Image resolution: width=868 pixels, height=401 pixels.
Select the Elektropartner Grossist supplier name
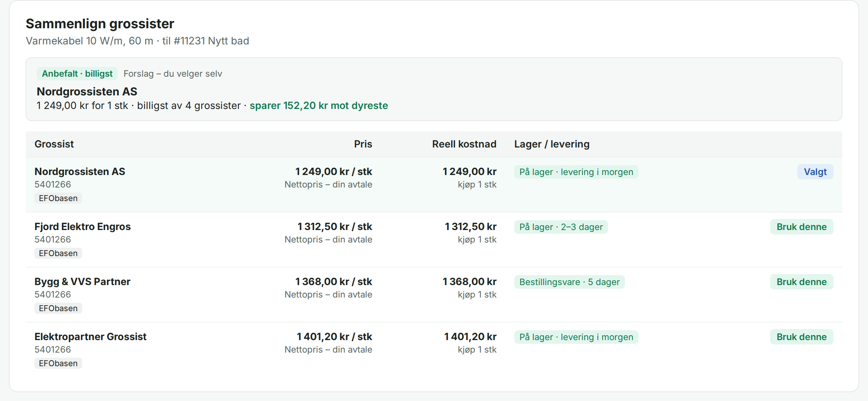tap(91, 336)
